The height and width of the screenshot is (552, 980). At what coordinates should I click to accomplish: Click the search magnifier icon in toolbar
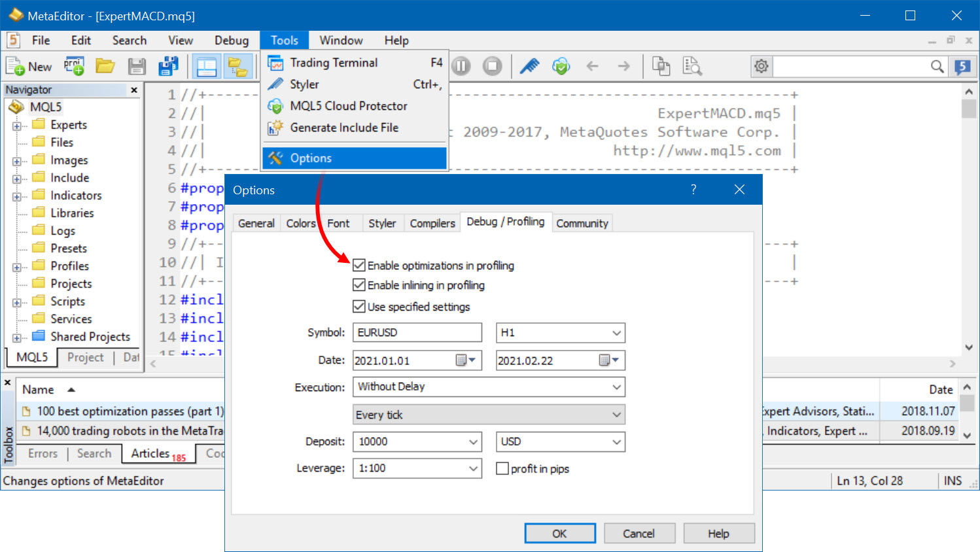click(x=937, y=66)
